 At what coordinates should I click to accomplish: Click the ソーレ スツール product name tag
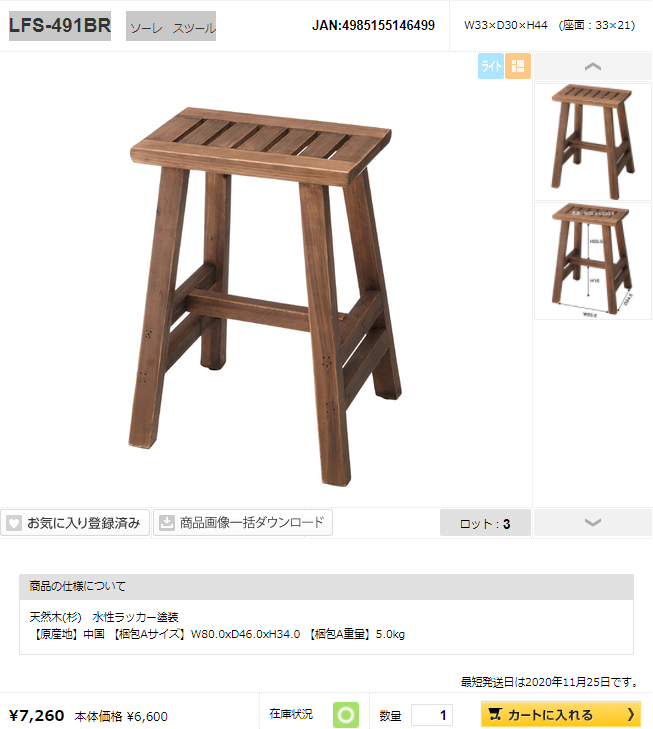click(x=171, y=26)
